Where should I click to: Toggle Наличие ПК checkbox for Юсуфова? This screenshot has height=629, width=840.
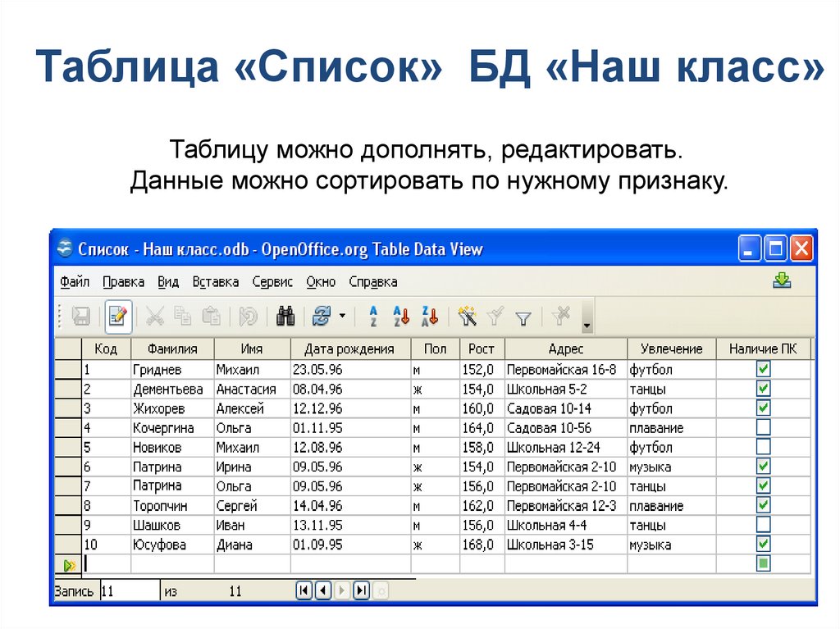click(764, 544)
